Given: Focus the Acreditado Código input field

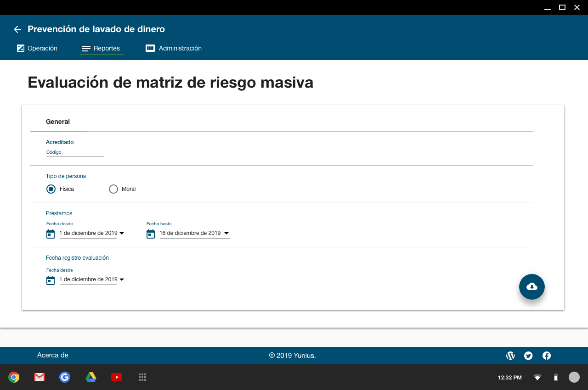Looking at the screenshot, I should click(x=75, y=153).
